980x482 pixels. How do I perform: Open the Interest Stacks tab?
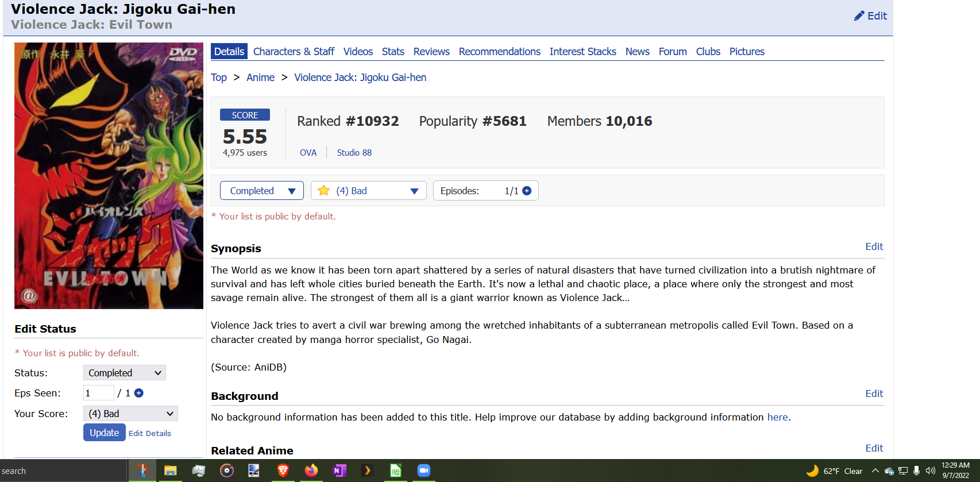pos(583,52)
